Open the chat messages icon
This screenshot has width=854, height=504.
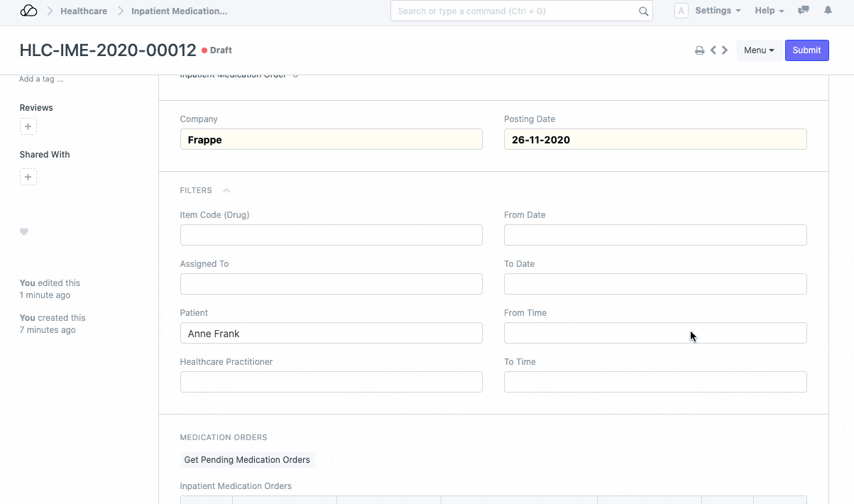pyautogui.click(x=804, y=11)
